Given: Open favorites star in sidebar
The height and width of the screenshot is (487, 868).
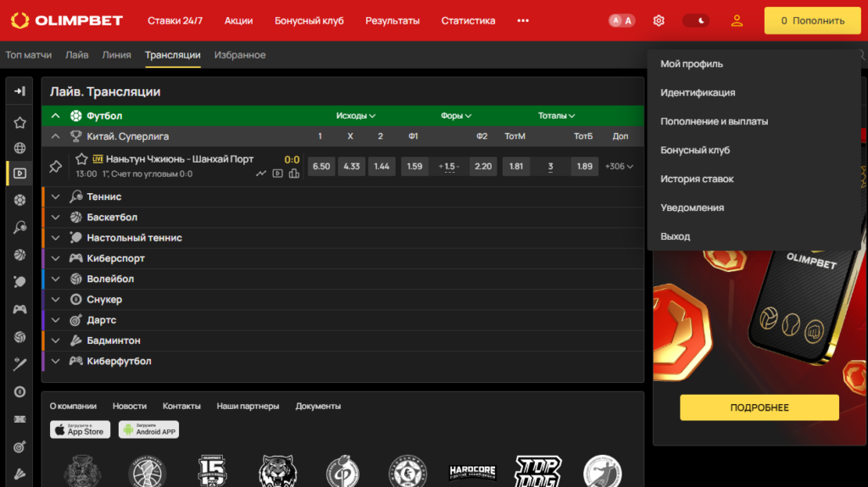Looking at the screenshot, I should (x=20, y=122).
